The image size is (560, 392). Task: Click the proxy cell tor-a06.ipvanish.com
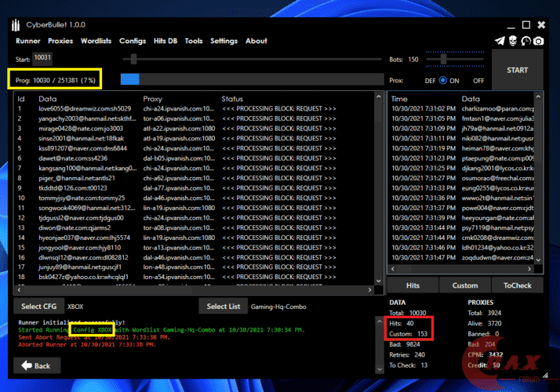point(179,118)
